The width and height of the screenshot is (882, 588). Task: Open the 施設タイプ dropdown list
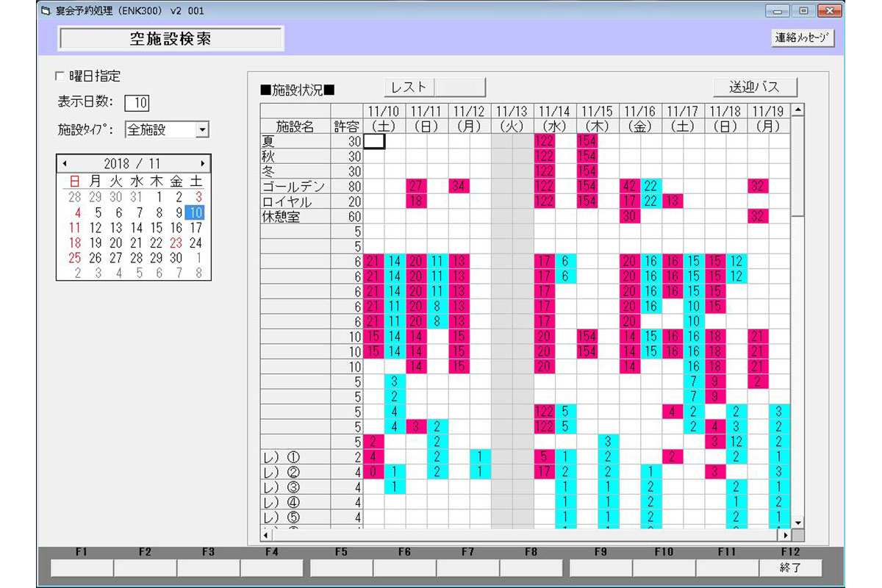[x=202, y=130]
